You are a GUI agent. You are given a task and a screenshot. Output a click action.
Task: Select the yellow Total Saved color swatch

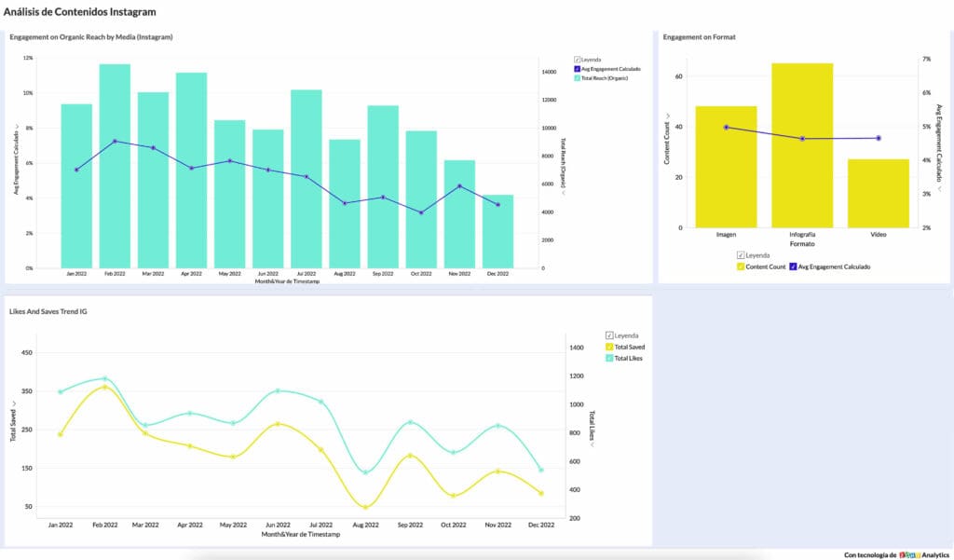pyautogui.click(x=609, y=348)
